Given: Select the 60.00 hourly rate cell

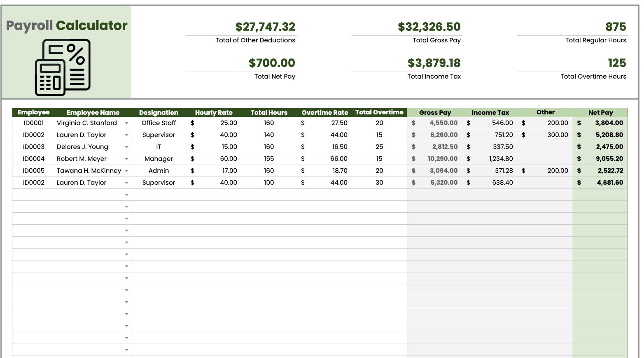Looking at the screenshot, I should tap(214, 159).
